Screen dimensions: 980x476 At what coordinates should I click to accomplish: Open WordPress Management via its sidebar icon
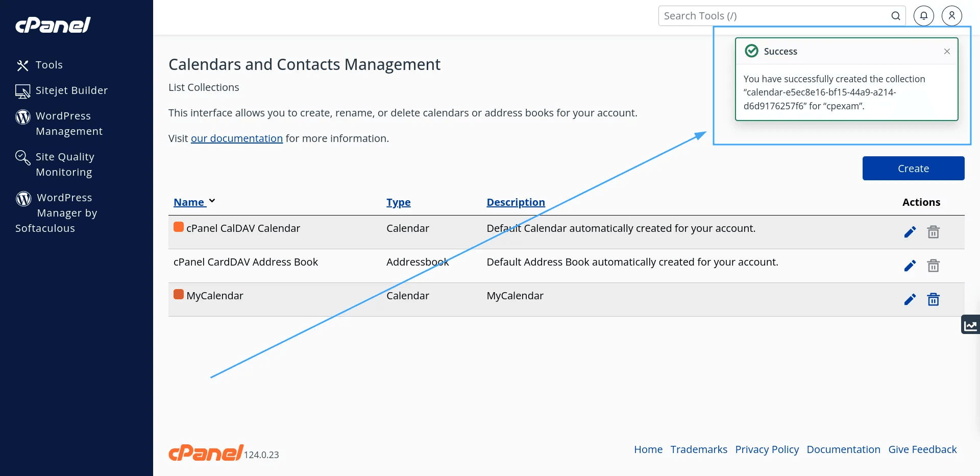click(x=22, y=117)
